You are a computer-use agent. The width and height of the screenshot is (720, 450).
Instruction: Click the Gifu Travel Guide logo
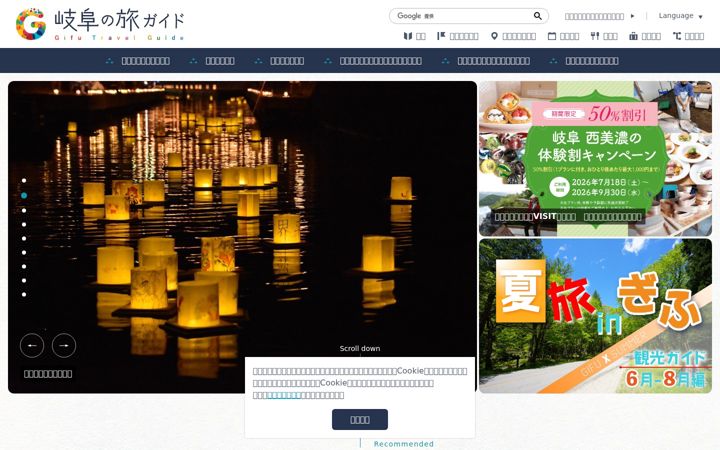click(100, 24)
